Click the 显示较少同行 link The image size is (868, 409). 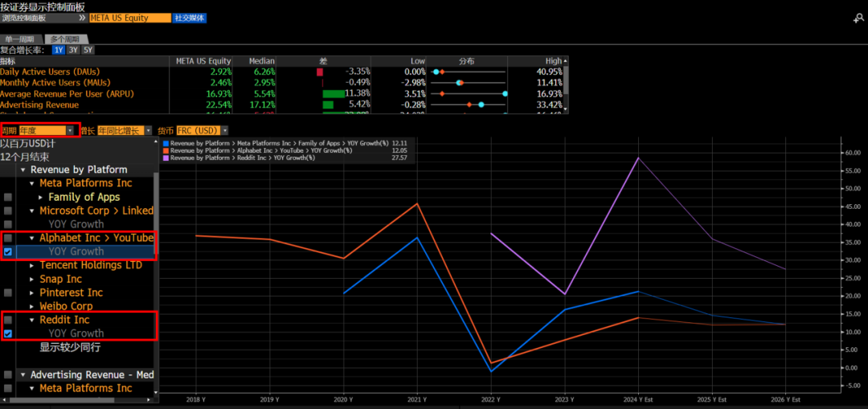coord(70,348)
